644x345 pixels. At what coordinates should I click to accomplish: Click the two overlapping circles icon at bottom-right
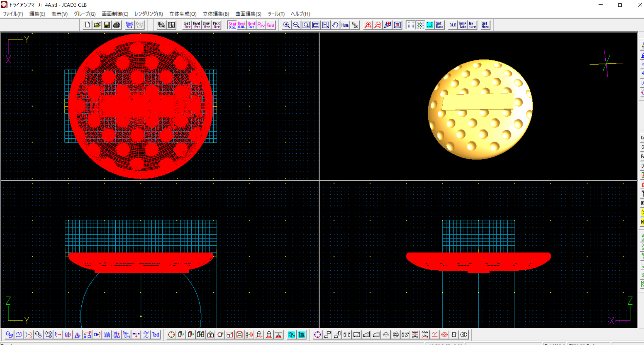(464, 335)
